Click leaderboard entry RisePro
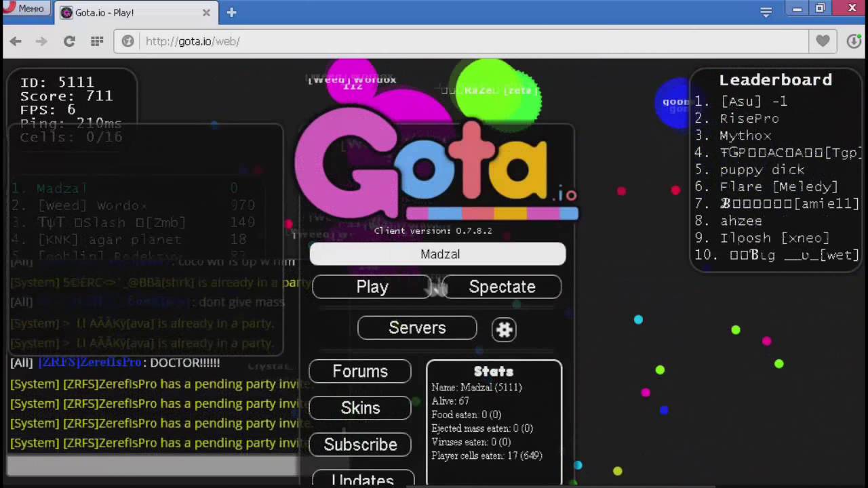This screenshot has width=868, height=488. click(x=749, y=119)
